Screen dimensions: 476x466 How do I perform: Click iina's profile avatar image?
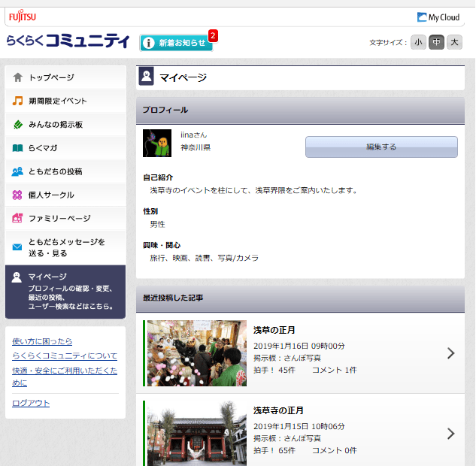point(157,144)
